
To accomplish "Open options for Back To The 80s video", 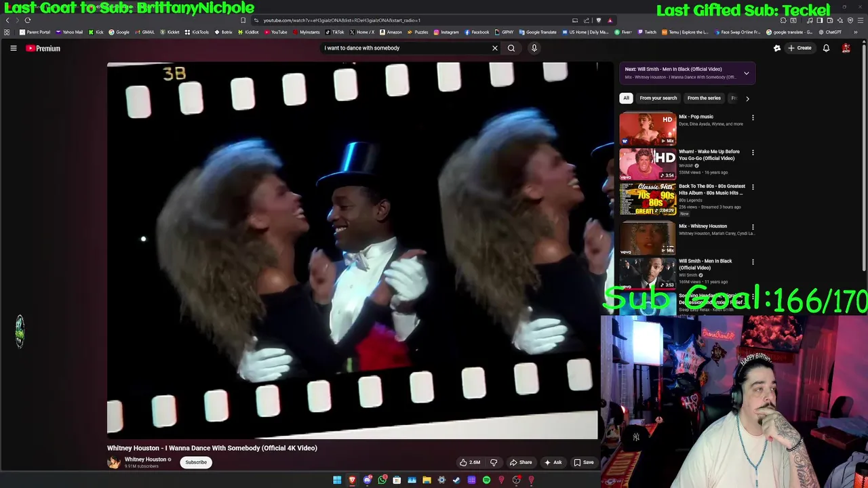I will 753,187.
